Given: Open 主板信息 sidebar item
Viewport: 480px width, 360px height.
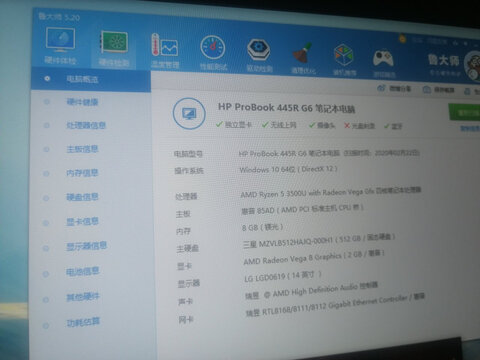Looking at the screenshot, I should 82,149.
